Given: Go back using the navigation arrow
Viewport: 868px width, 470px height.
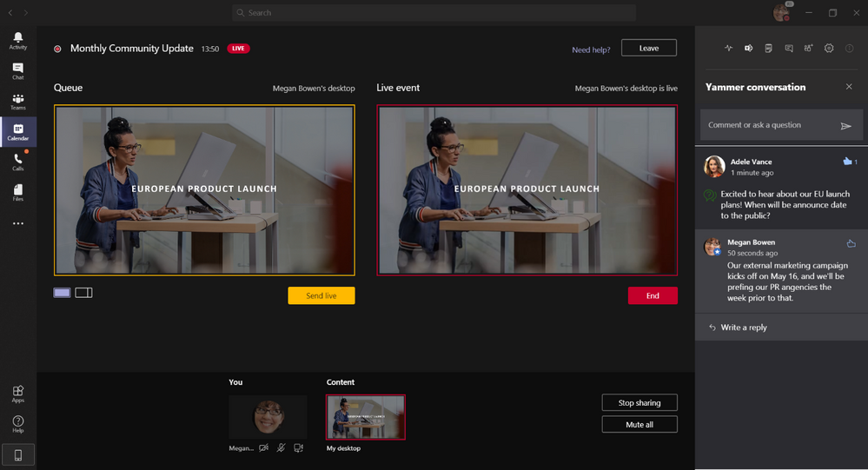Looking at the screenshot, I should pos(10,12).
